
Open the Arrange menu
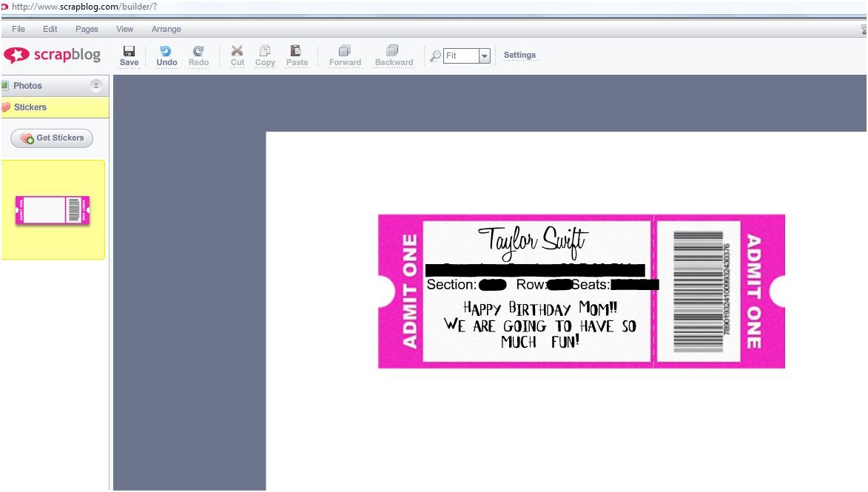tap(166, 29)
